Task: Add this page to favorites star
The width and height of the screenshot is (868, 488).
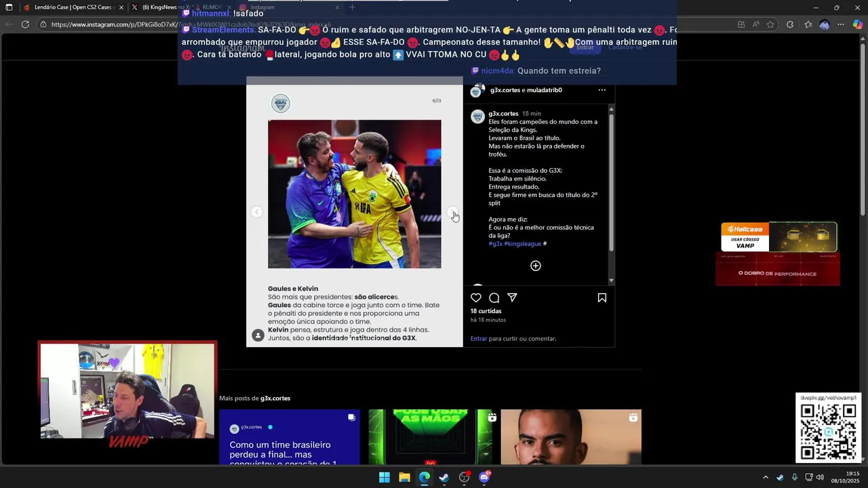Action: (770, 24)
